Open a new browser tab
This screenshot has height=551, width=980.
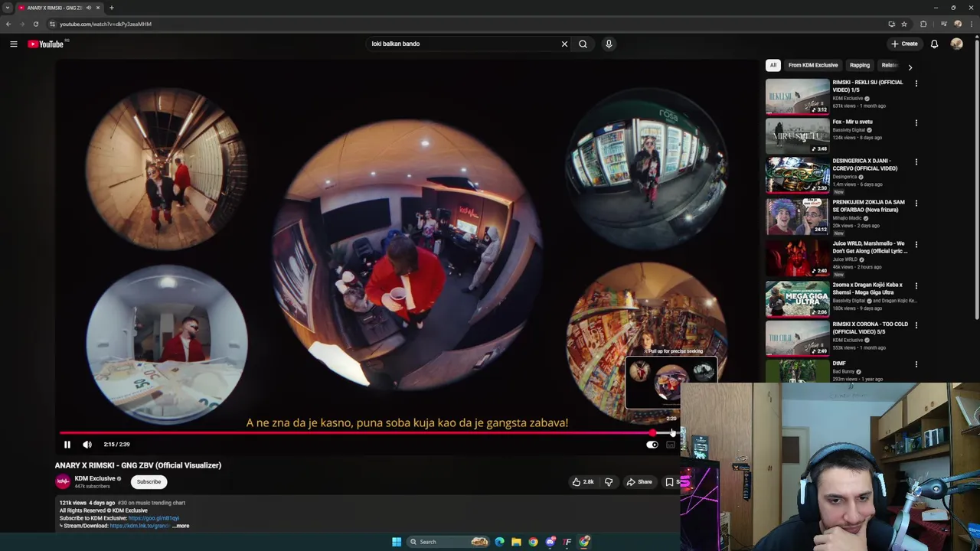(x=111, y=8)
